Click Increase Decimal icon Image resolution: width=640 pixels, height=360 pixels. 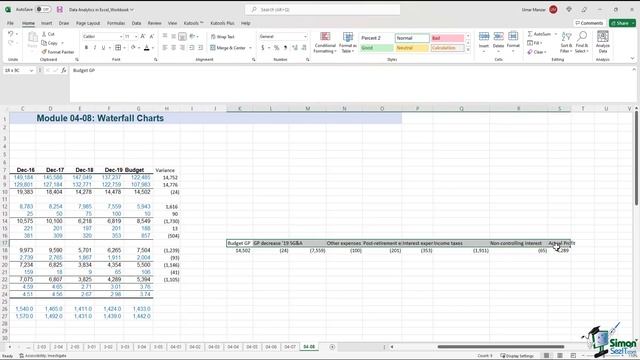tap(295, 48)
